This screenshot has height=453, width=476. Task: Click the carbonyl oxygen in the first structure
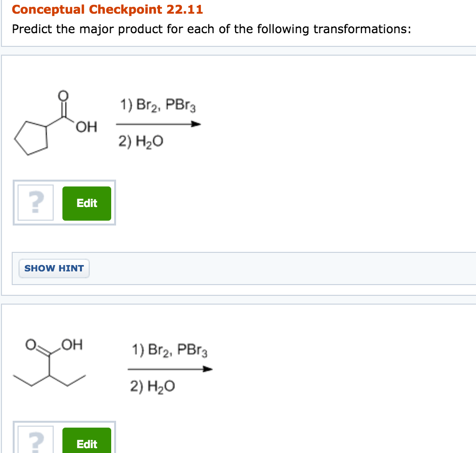63,94
